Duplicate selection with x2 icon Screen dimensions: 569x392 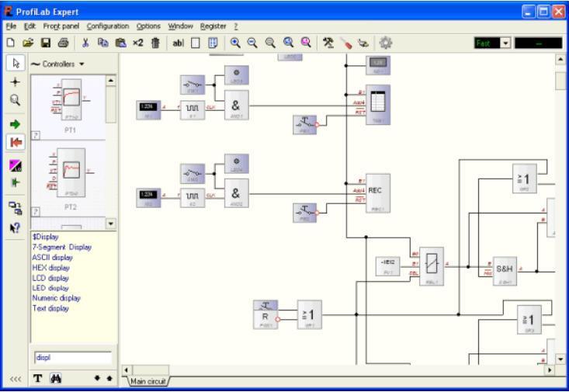point(138,43)
